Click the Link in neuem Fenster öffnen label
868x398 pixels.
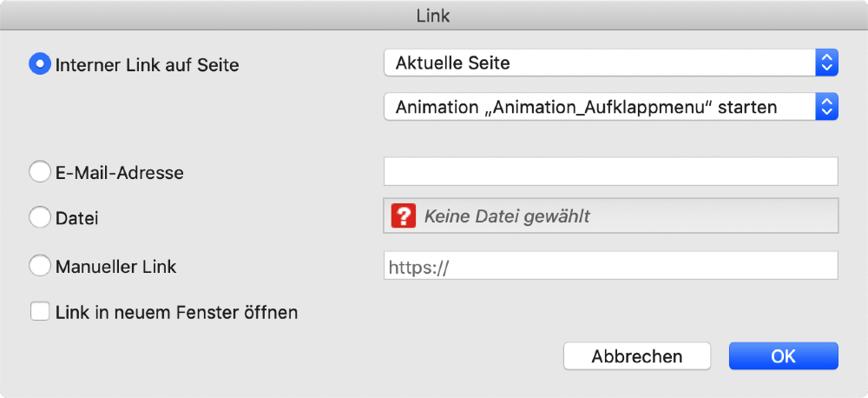(176, 311)
